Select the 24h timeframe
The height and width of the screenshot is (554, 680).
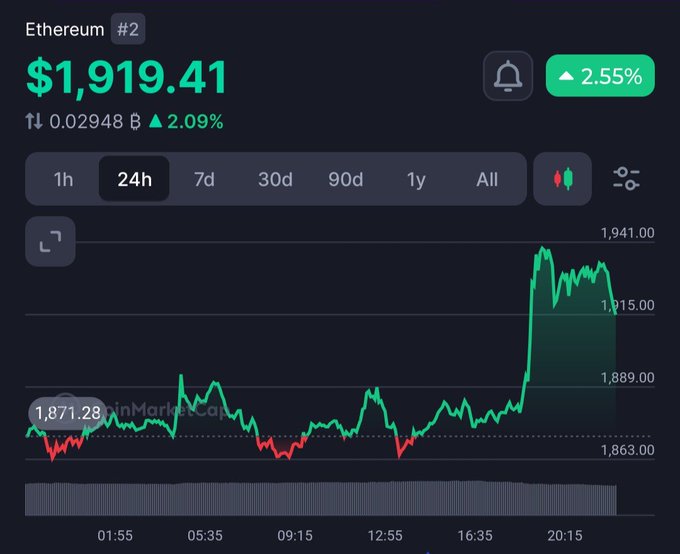point(134,179)
